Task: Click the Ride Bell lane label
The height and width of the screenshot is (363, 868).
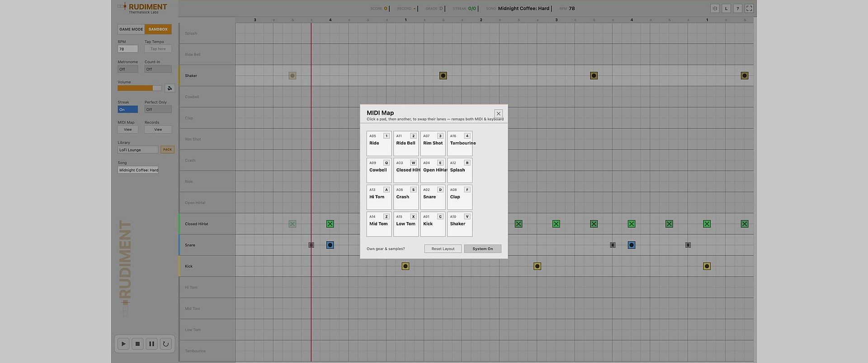Action: point(193,55)
